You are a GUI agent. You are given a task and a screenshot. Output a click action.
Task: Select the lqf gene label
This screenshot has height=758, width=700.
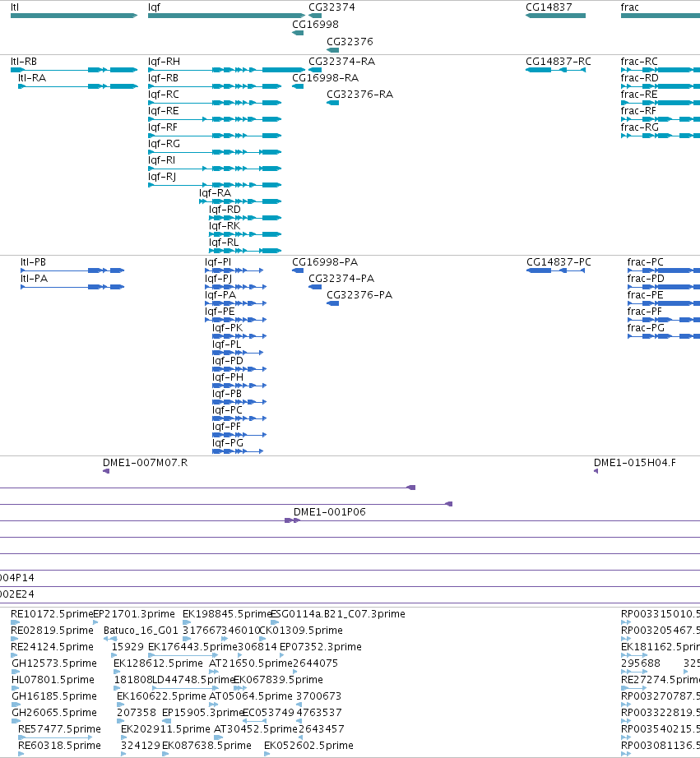(x=154, y=7)
